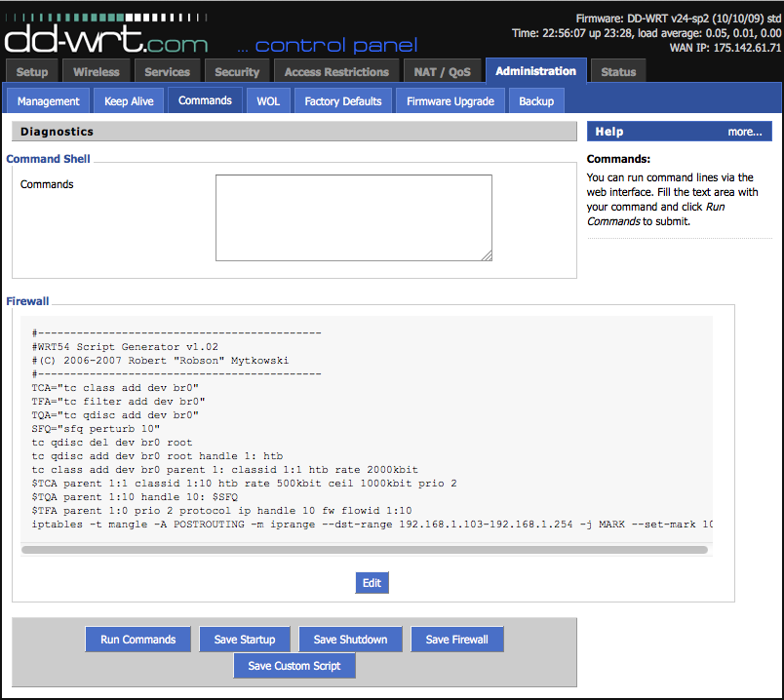Open the WOL sub-tab
Image resolution: width=784 pixels, height=700 pixels.
pyautogui.click(x=268, y=100)
